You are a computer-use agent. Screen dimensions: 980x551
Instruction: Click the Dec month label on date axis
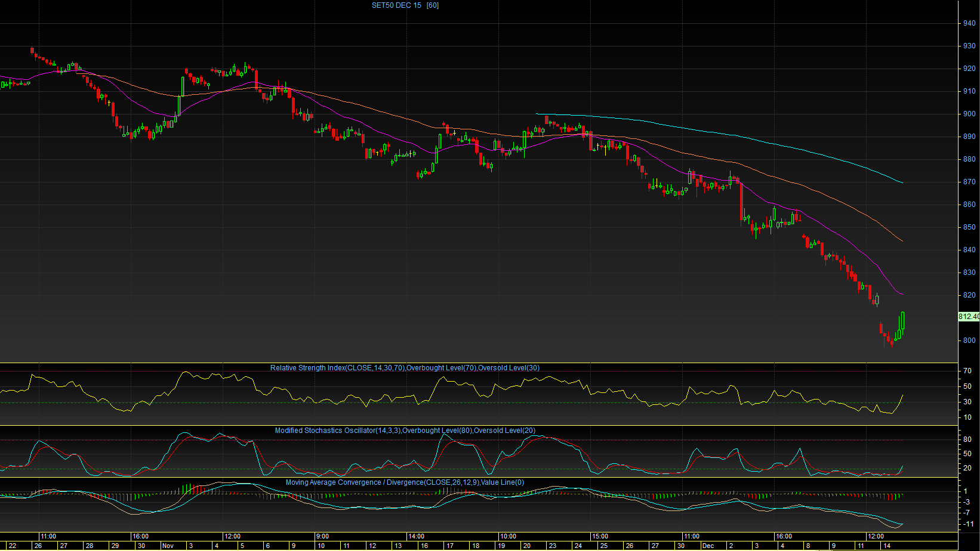tap(708, 546)
